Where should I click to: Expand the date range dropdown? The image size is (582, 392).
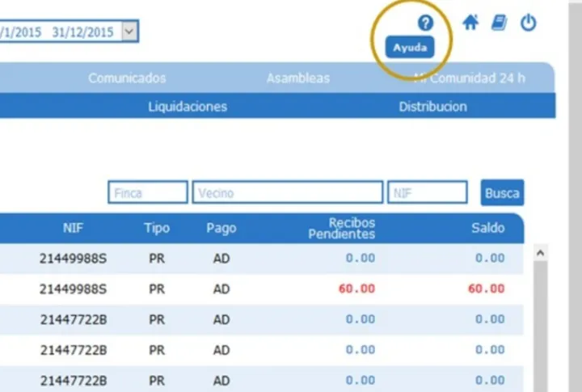[129, 32]
